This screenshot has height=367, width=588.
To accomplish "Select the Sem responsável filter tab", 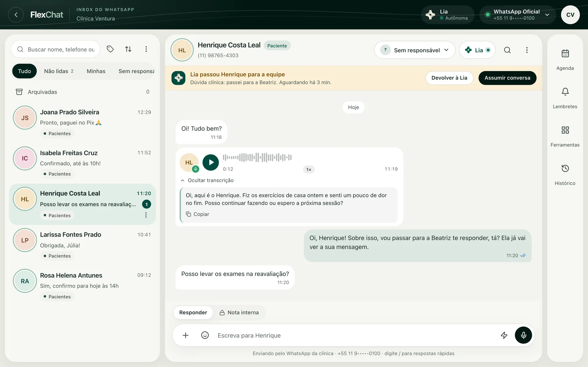I will click(x=136, y=71).
